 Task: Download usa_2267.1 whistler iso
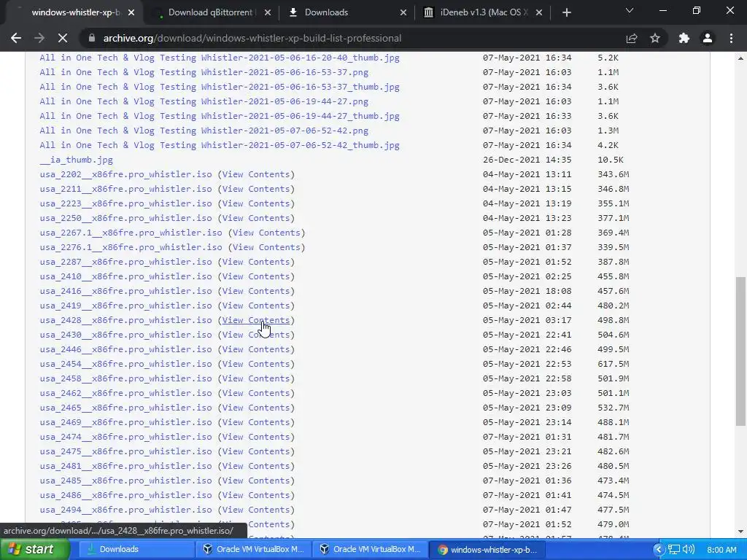pyautogui.click(x=131, y=233)
